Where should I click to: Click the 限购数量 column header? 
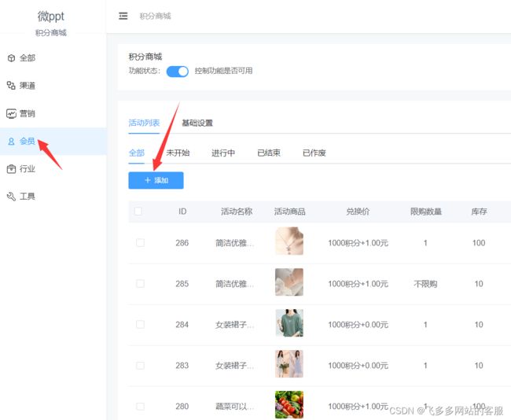coord(425,212)
